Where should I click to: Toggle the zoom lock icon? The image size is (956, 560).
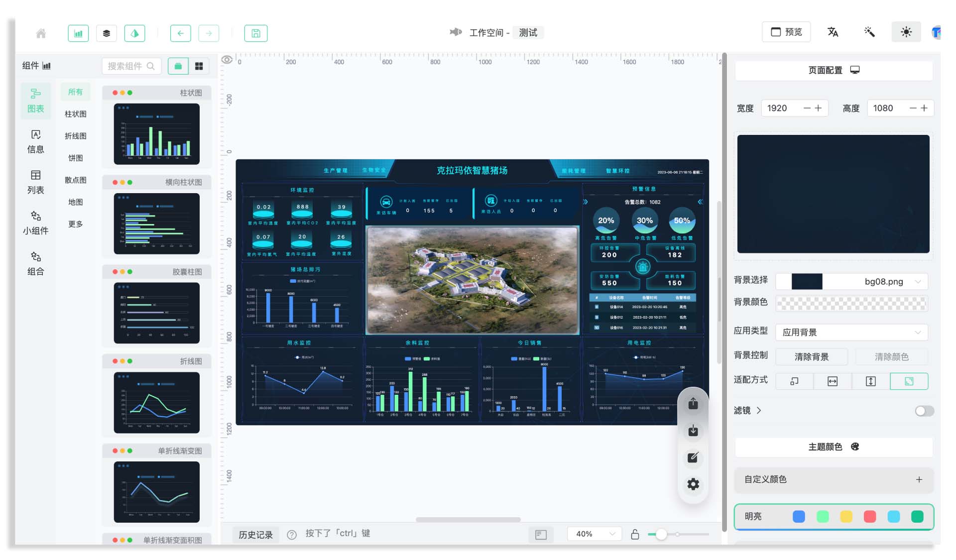tap(635, 534)
